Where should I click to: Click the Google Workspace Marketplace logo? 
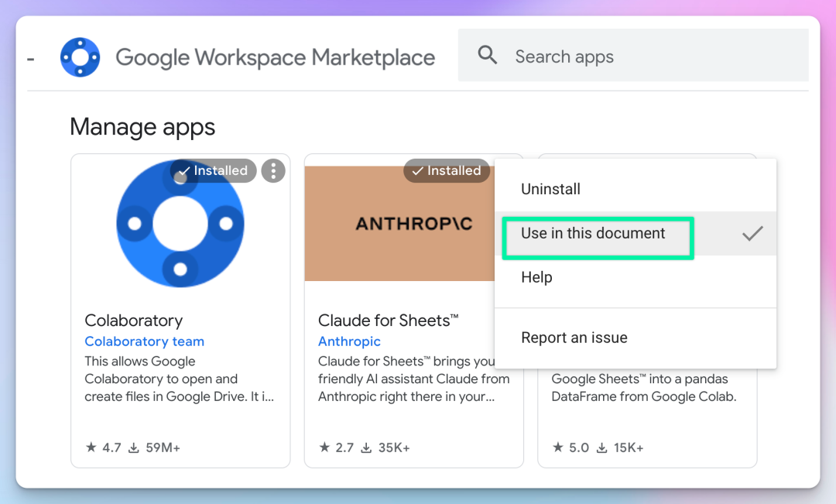(x=81, y=57)
